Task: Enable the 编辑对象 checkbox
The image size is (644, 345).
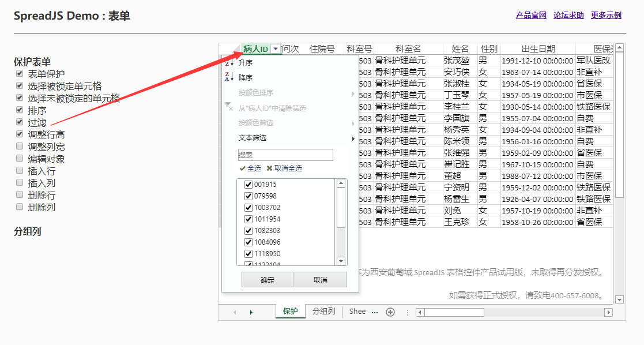Action: 19,158
